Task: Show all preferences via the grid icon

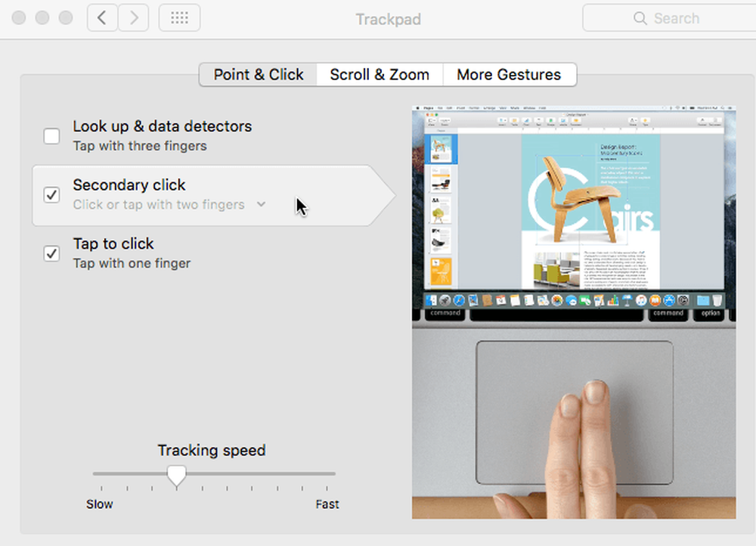Action: [179, 18]
